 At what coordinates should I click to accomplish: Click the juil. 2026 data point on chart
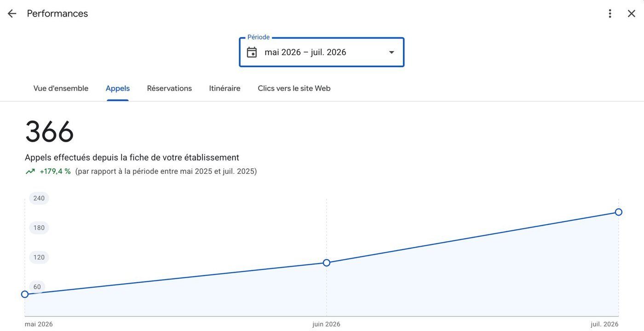pyautogui.click(x=619, y=212)
